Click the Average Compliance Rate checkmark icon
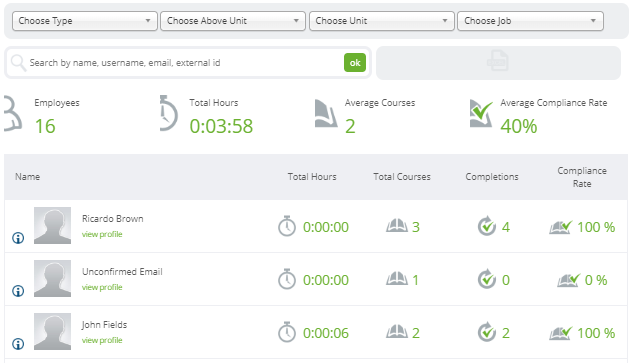This screenshot has width=634, height=363. pyautogui.click(x=481, y=114)
